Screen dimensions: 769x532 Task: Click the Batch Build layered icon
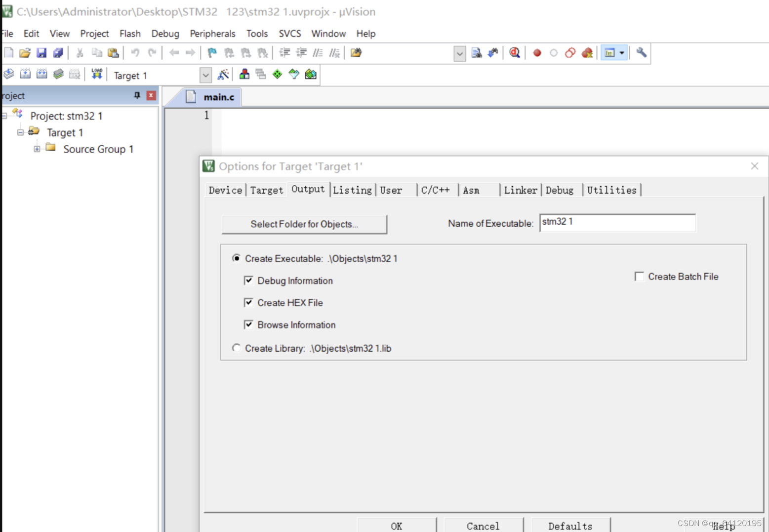[58, 75]
